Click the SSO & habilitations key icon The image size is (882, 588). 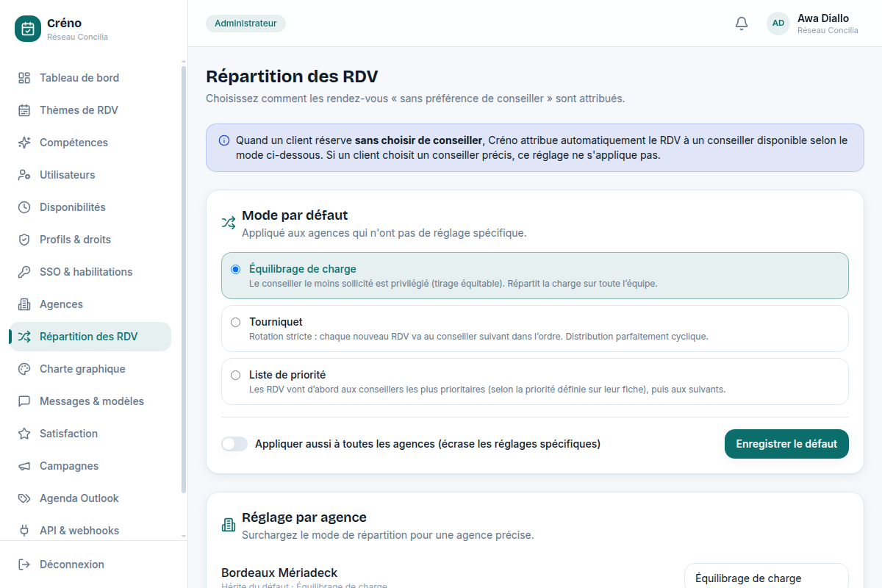24,272
